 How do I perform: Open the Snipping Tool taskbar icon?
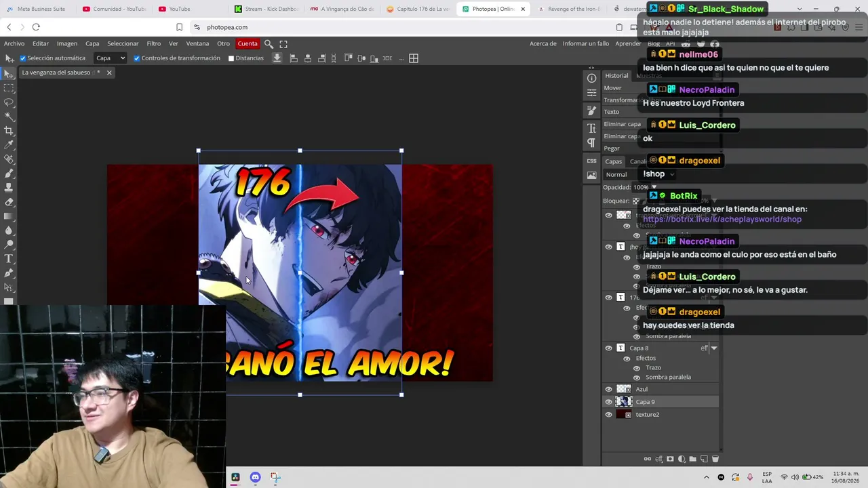[x=275, y=477]
